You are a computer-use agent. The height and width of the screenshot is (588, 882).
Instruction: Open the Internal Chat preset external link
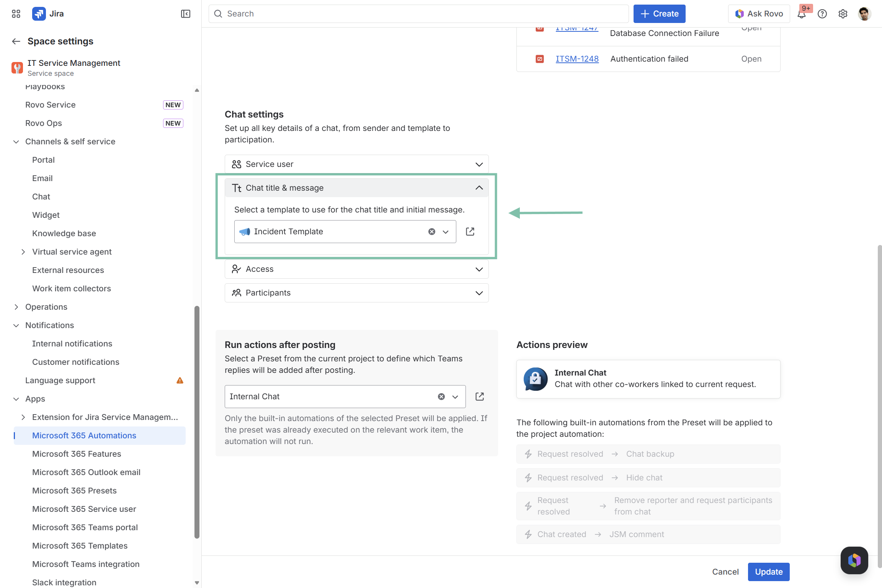480,397
